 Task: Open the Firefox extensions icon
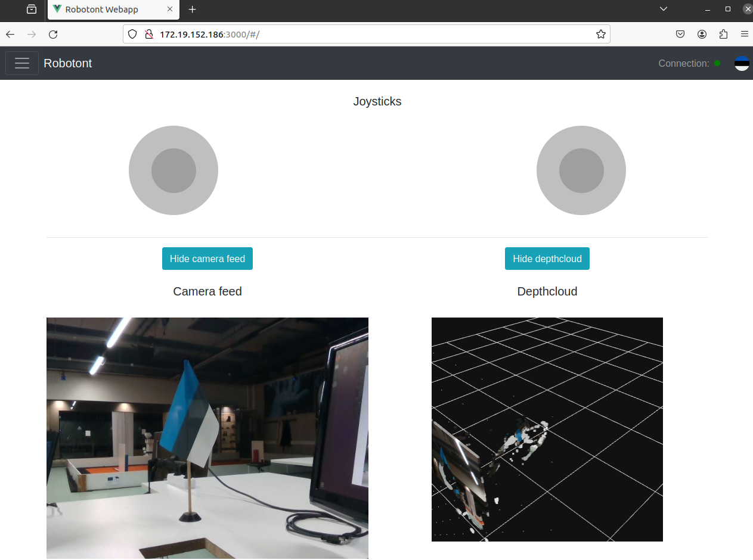[723, 35]
